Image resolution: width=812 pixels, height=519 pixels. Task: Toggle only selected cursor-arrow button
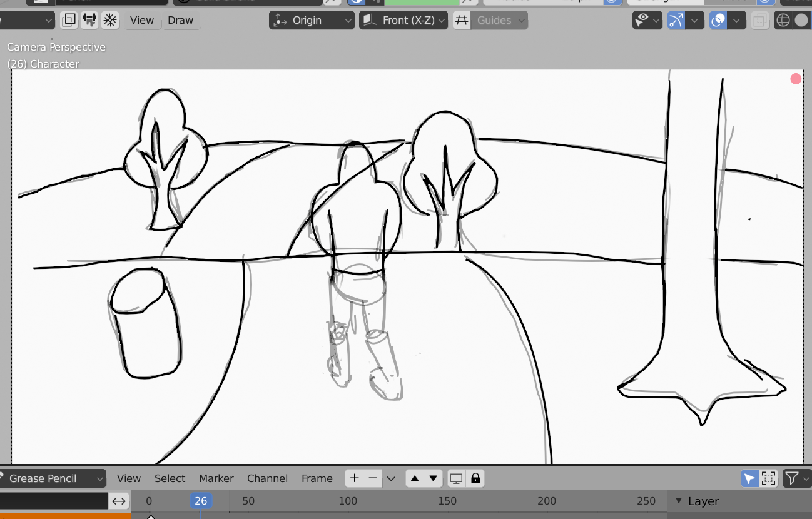pyautogui.click(x=749, y=478)
